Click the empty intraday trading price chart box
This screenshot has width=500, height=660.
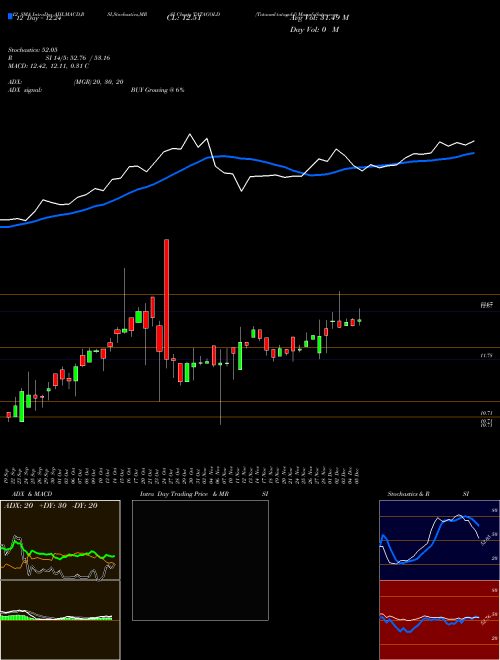click(200, 560)
